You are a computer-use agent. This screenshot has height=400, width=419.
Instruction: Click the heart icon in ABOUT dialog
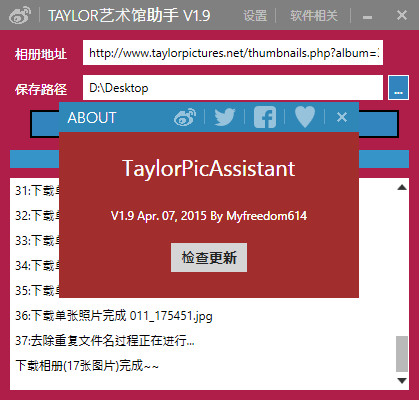pyautogui.click(x=305, y=117)
